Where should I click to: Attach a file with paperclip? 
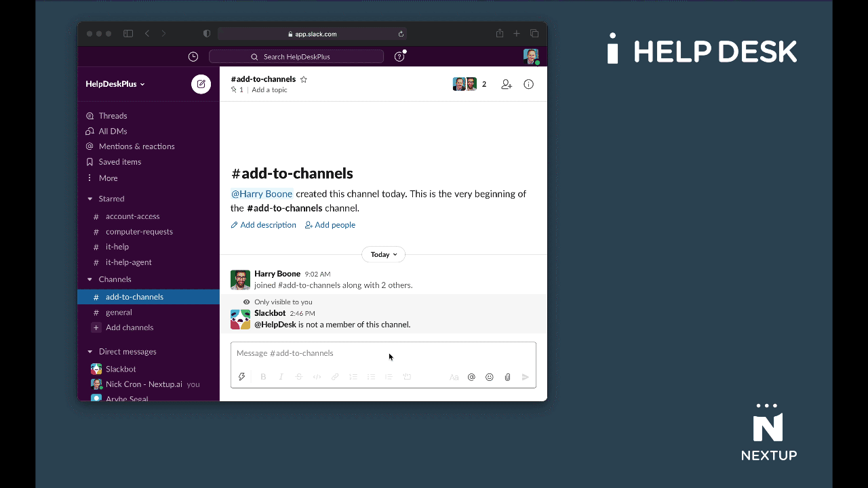[507, 378]
